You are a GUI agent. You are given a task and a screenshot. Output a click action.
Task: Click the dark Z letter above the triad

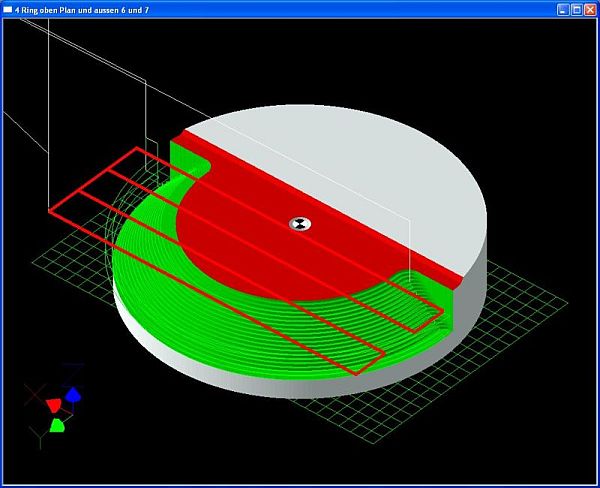tap(74, 371)
